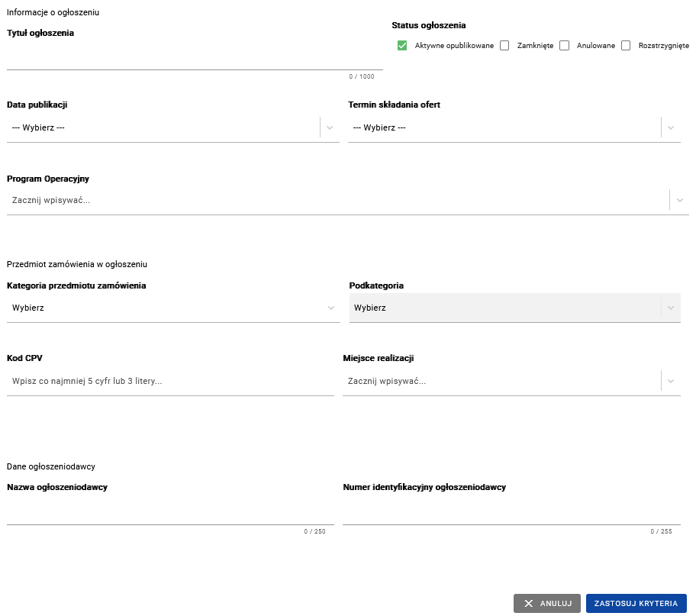Image resolution: width=696 pixels, height=616 pixels.
Task: Enable the Zamknięte status checkbox
Action: 504,46
